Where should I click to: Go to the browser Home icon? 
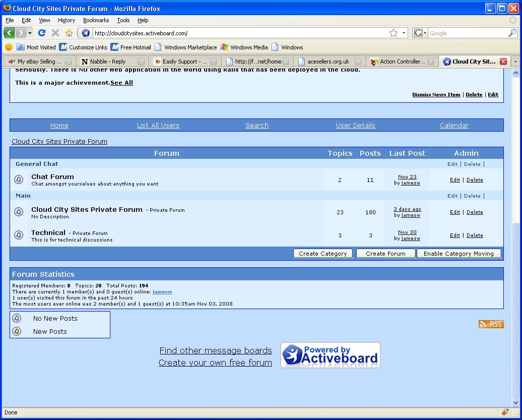tap(69, 33)
